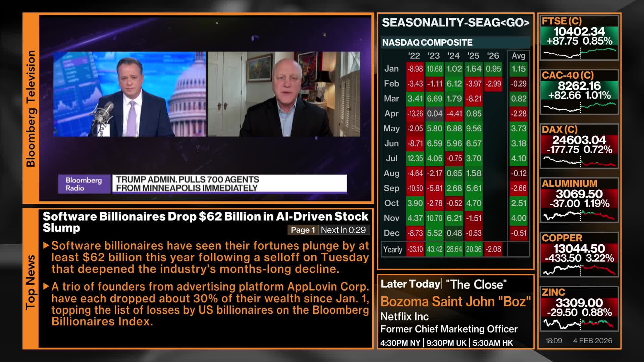This screenshot has width=644, height=362.
Task: Click the FTSE index ticker panel
Action: (x=579, y=38)
